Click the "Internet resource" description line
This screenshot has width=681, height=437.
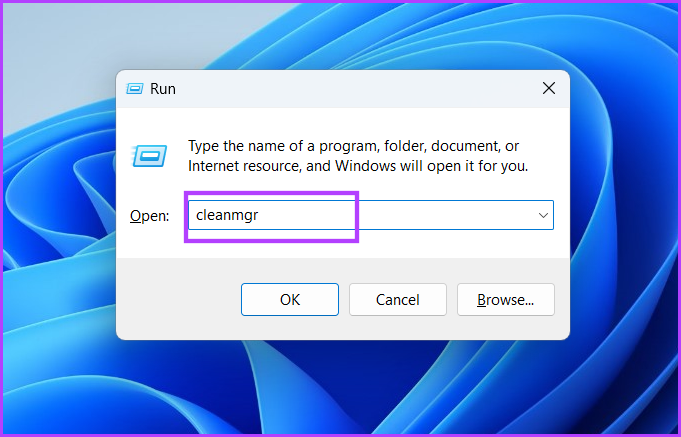tap(358, 166)
